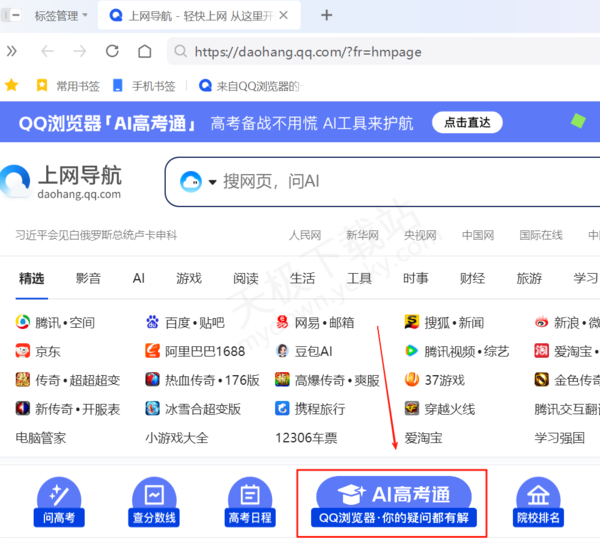Open the 新华网 link

362,235
